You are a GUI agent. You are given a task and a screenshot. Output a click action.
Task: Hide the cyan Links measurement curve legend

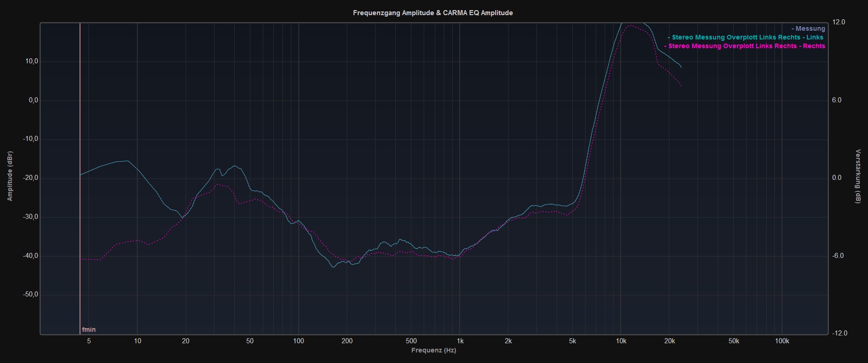[x=746, y=37]
